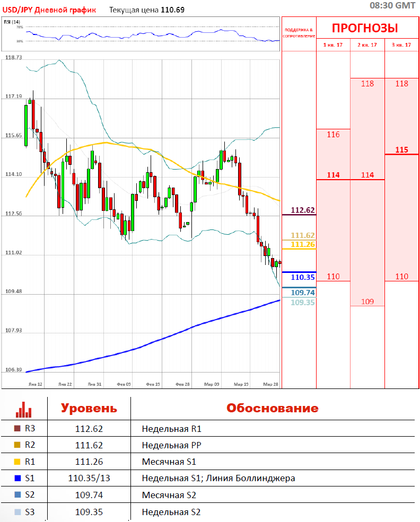The width and height of the screenshot is (420, 522).
Task: Click the light blue S3 color square
Action: [x=17, y=512]
